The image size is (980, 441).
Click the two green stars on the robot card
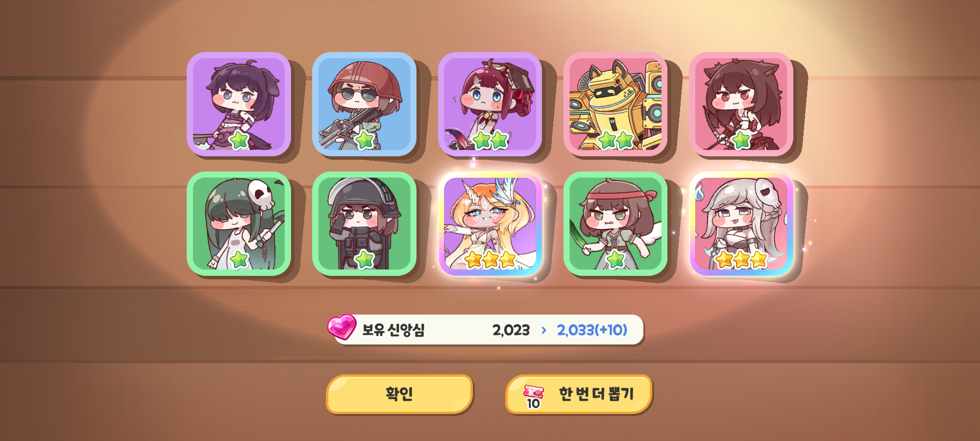point(615,140)
